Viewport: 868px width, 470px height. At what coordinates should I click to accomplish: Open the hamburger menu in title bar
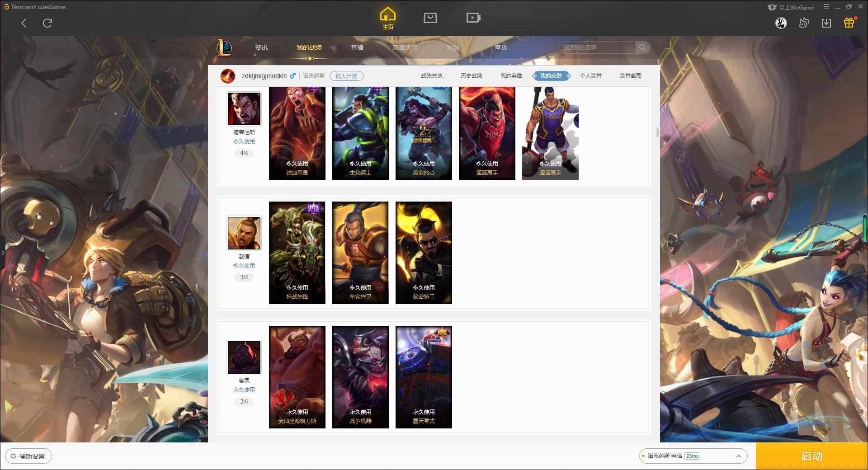pos(826,7)
